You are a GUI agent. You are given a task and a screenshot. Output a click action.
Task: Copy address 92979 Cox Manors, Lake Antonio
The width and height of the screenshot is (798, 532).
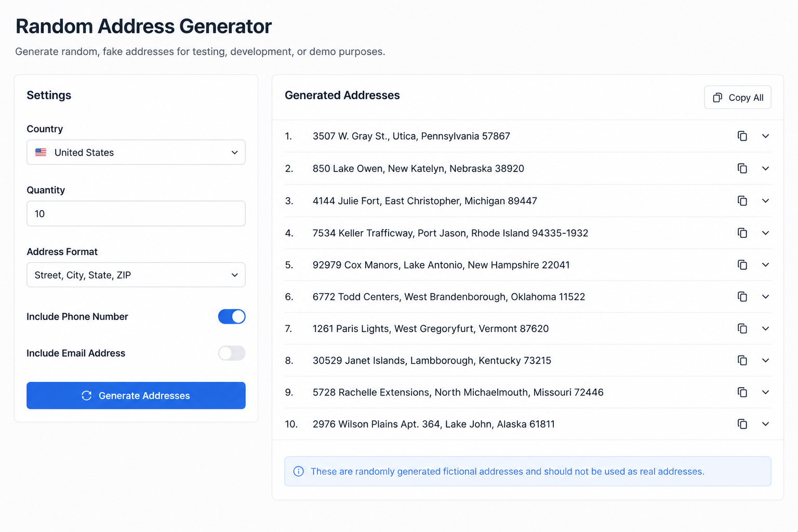pyautogui.click(x=742, y=265)
